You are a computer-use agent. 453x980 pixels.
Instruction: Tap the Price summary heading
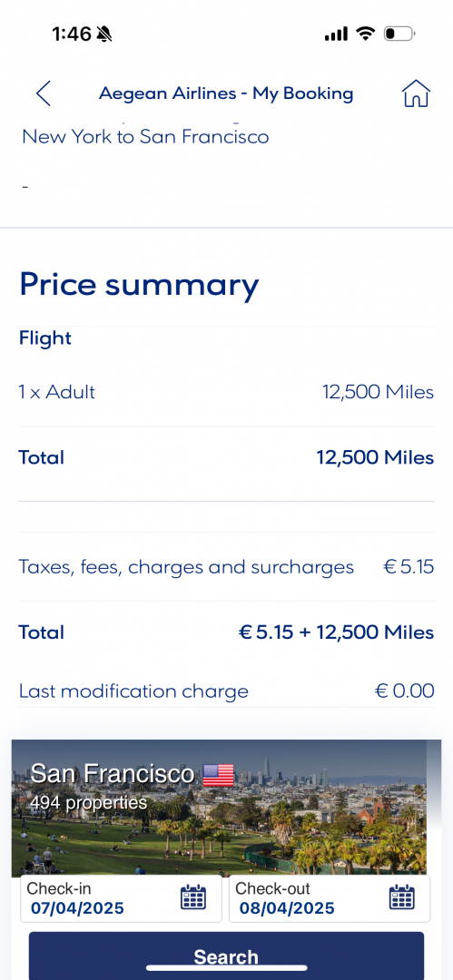click(x=139, y=284)
